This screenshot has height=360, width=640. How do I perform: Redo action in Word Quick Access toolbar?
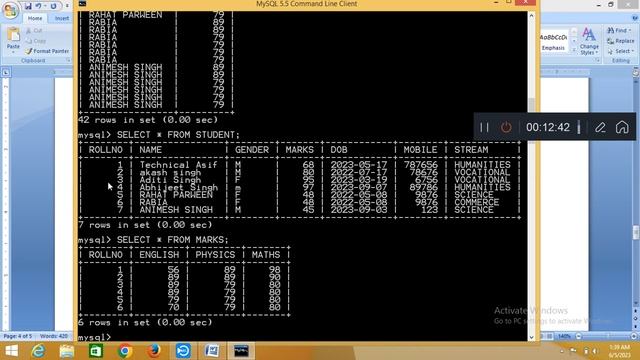[x=53, y=6]
